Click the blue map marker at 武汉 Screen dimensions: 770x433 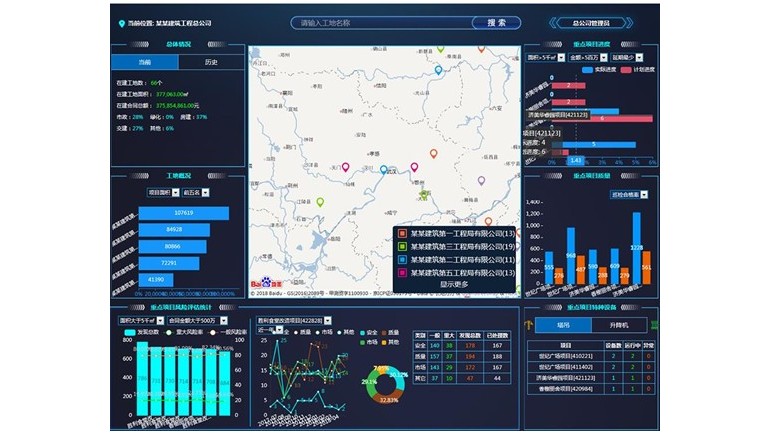click(x=384, y=170)
